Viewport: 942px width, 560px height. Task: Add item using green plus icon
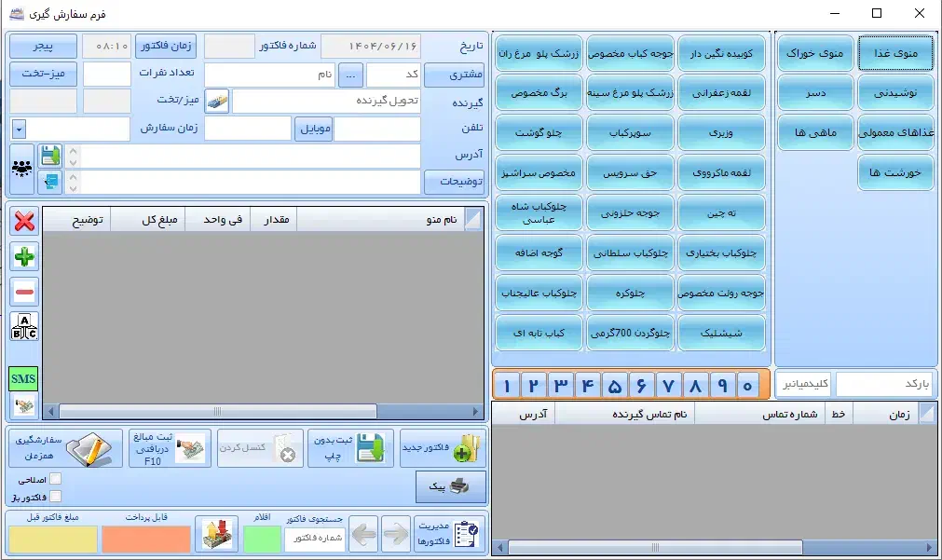(x=24, y=257)
